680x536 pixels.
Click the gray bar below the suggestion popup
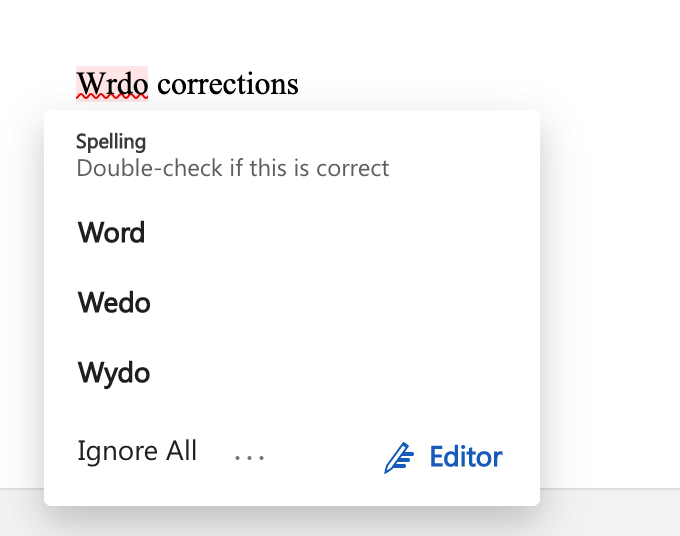coord(607,512)
